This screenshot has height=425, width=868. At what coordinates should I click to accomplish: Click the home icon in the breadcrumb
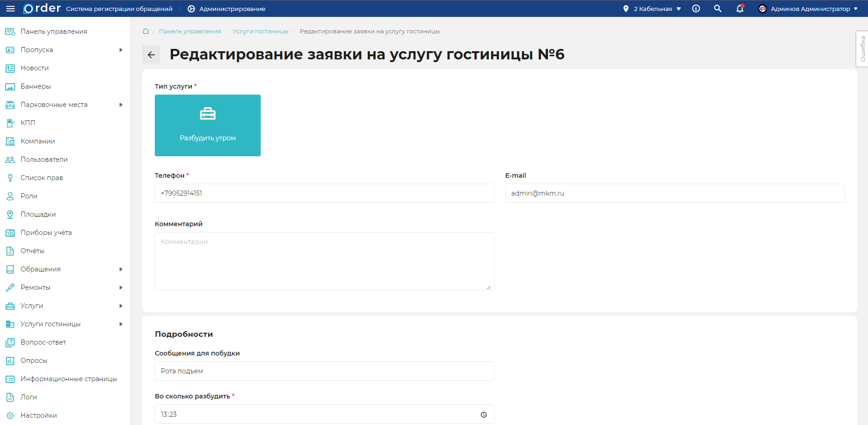pyautogui.click(x=145, y=31)
